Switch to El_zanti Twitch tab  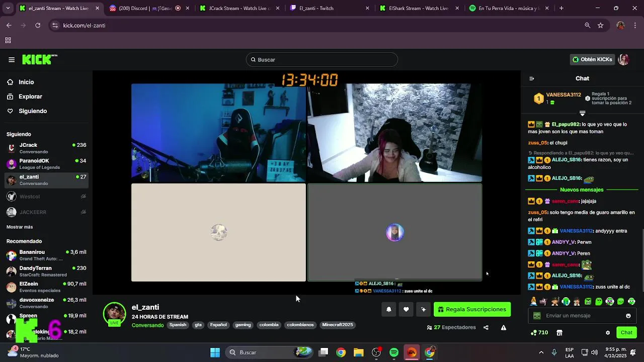331,8
